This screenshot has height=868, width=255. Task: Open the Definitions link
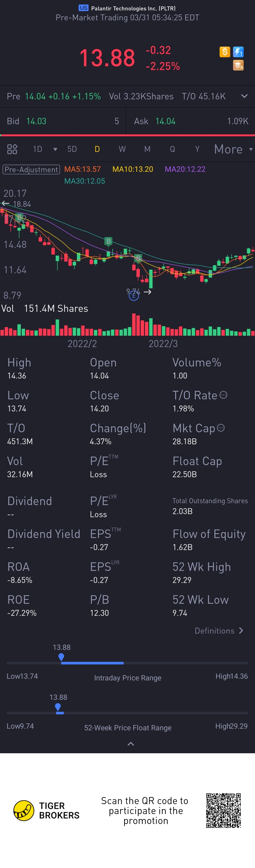[x=219, y=630]
